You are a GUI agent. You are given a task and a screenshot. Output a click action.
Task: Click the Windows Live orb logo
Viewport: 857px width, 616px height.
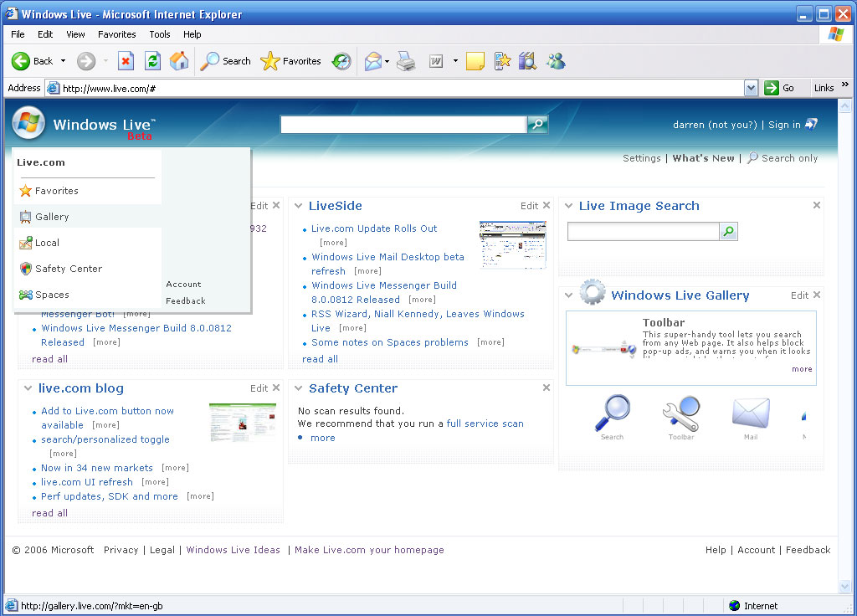tap(28, 124)
